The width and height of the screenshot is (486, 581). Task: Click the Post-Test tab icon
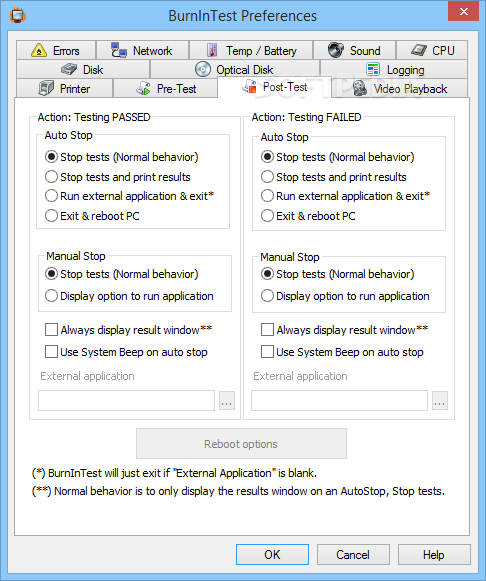point(249,86)
